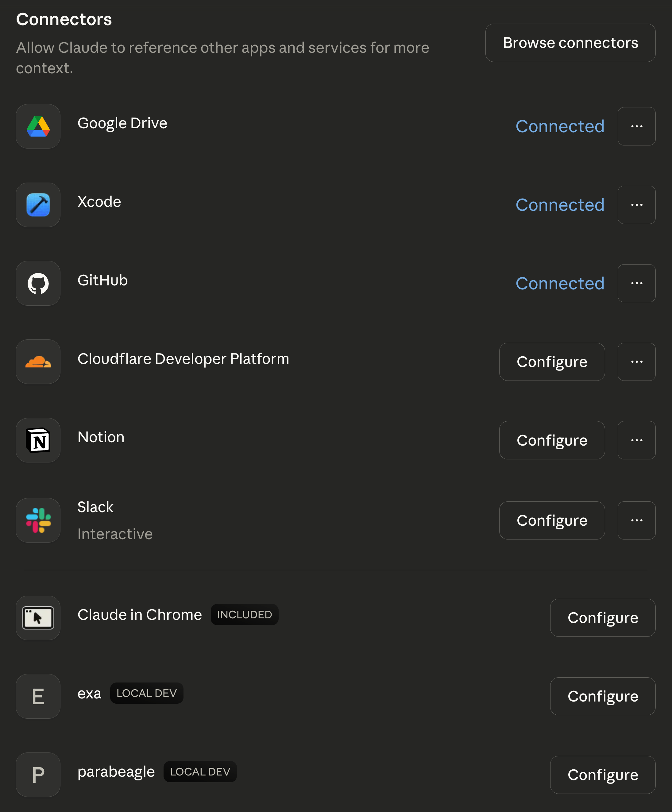The height and width of the screenshot is (812, 672).
Task: Open the Slack connector's three-dot menu
Action: (636, 520)
